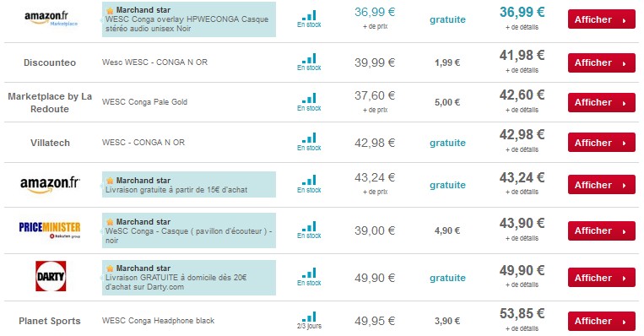
Task: Click 'Marketplace by La Redoute' merchant name
Action: pos(50,103)
